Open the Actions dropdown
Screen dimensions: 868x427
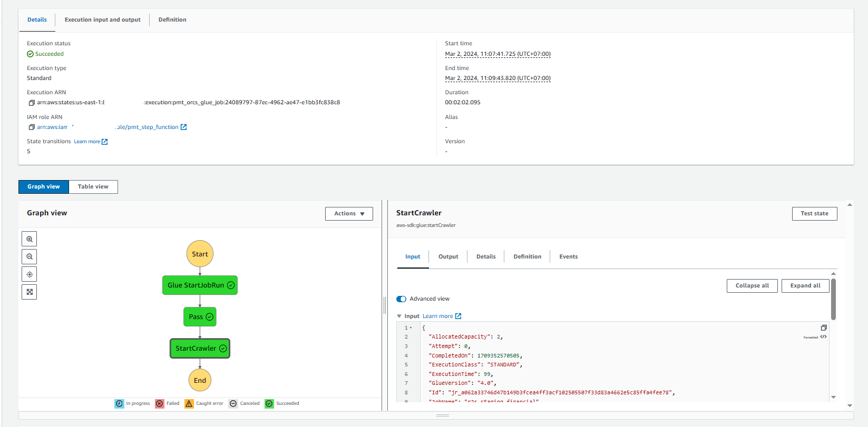349,214
